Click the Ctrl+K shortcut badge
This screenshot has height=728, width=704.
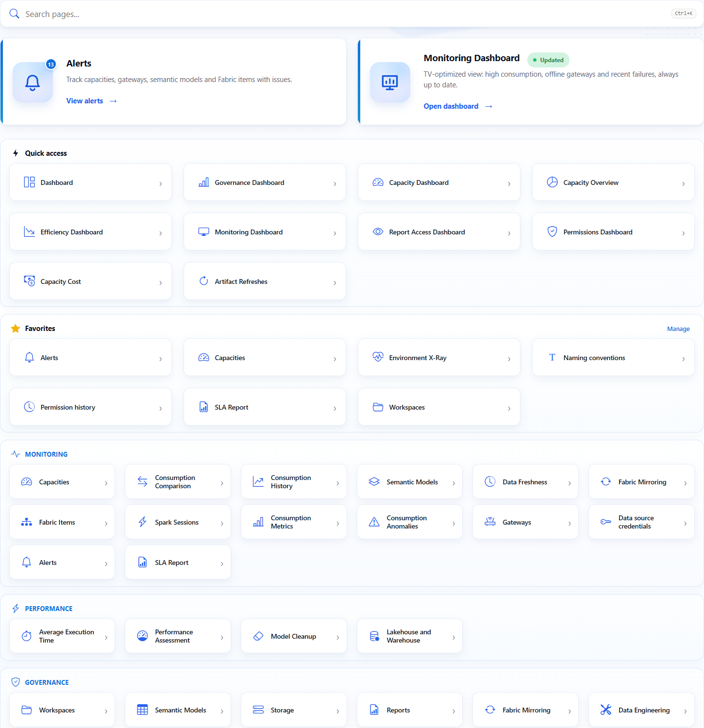click(684, 14)
